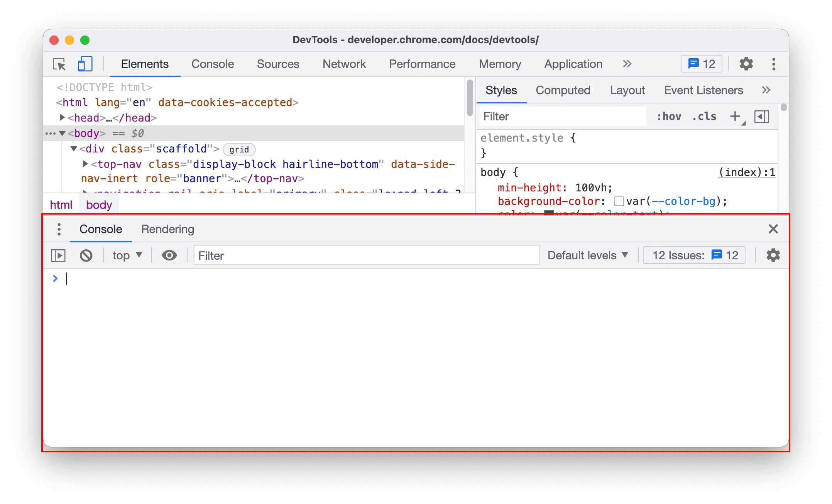Click the settings gear icon in console
The image size is (832, 504).
pyautogui.click(x=773, y=255)
